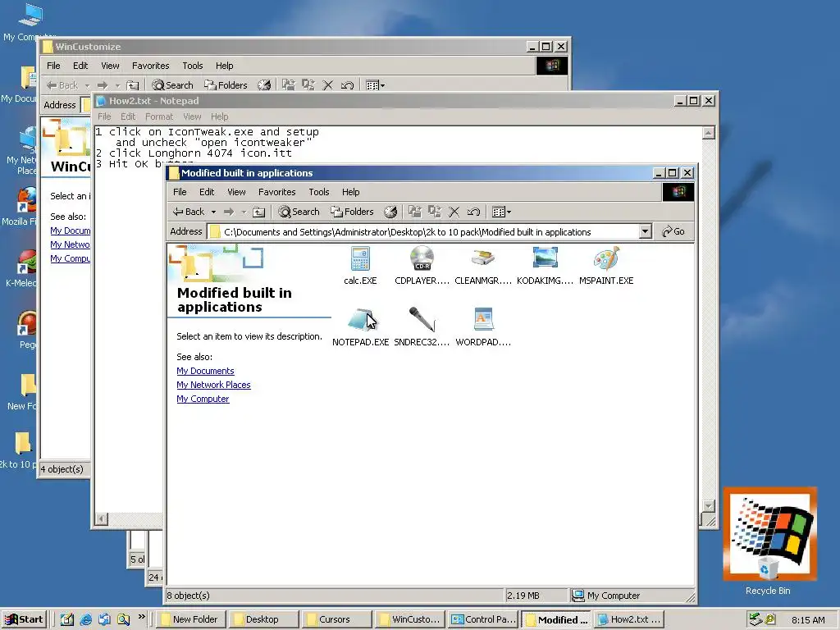This screenshot has height=630, width=840.
Task: Open Views dropdown in WinCustomize toolbar
Action: coord(375,85)
